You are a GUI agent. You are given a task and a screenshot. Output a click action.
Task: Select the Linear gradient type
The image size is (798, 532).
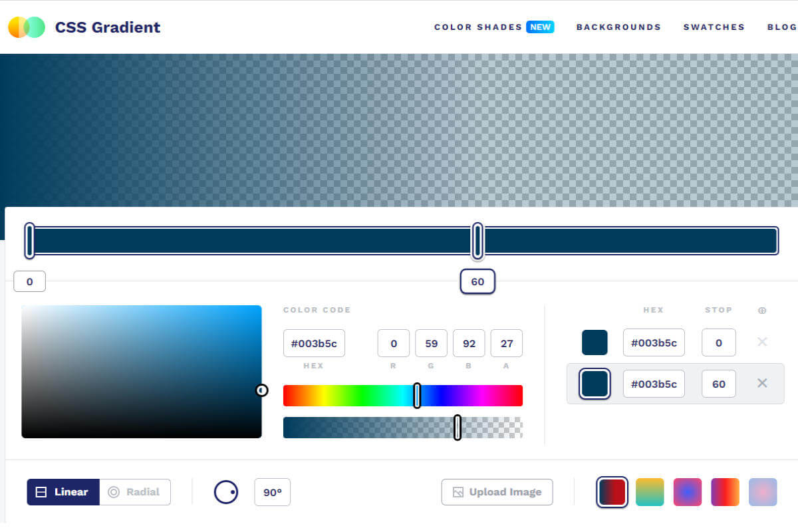coord(63,492)
